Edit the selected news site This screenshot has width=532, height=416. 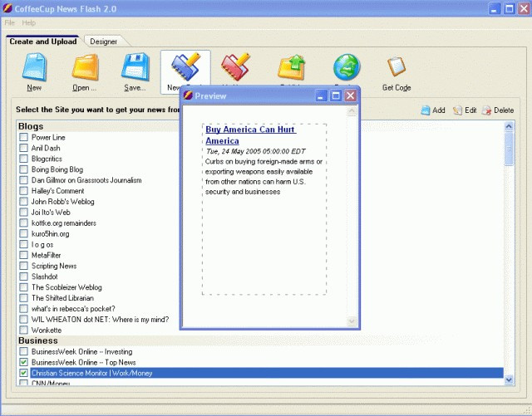pyautogui.click(x=465, y=110)
